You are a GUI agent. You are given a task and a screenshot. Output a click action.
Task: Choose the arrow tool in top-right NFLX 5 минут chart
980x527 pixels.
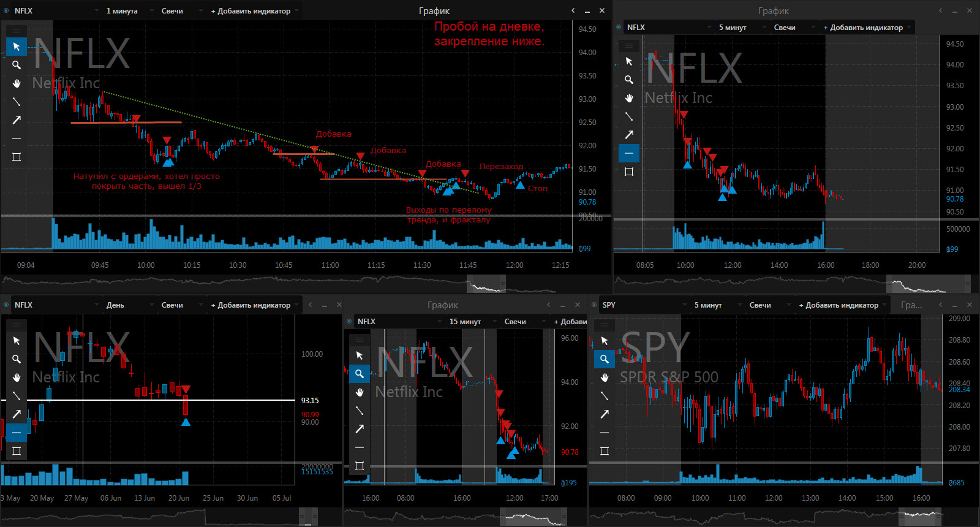pos(629,135)
